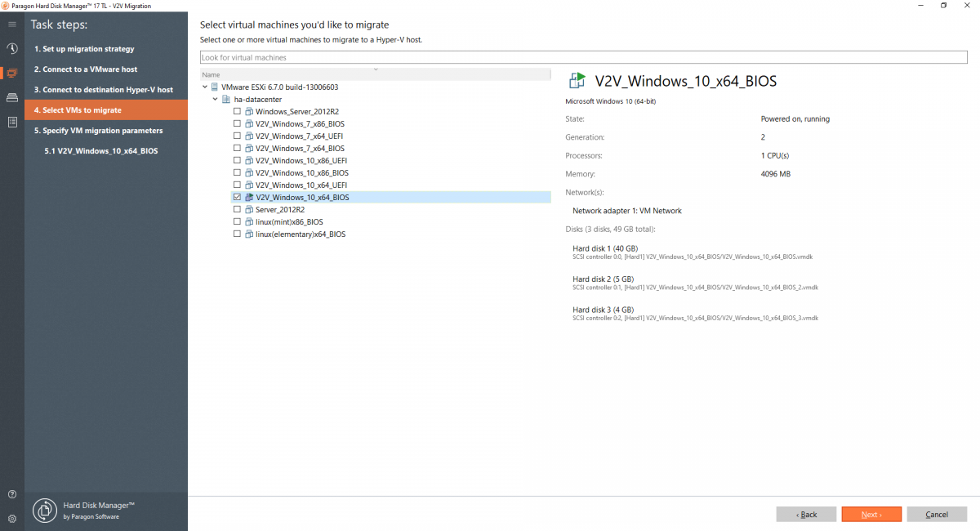The image size is (980, 531).
Task: Click the Next button
Action: click(x=871, y=514)
